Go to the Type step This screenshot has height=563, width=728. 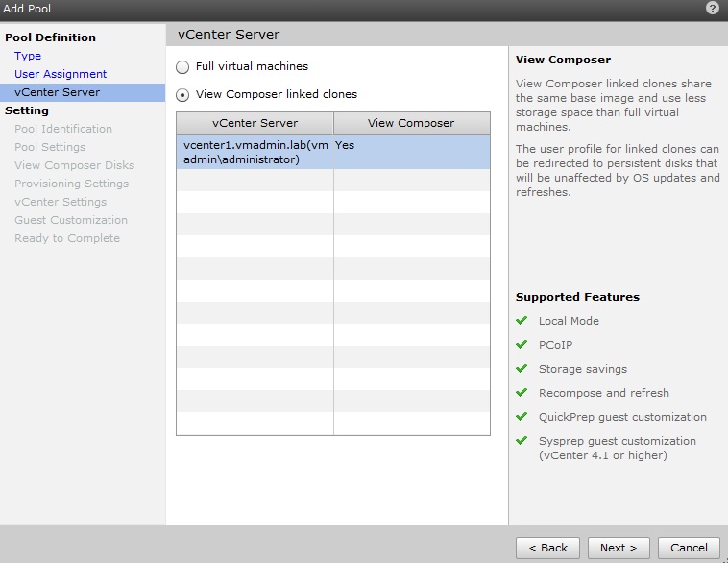tap(28, 56)
